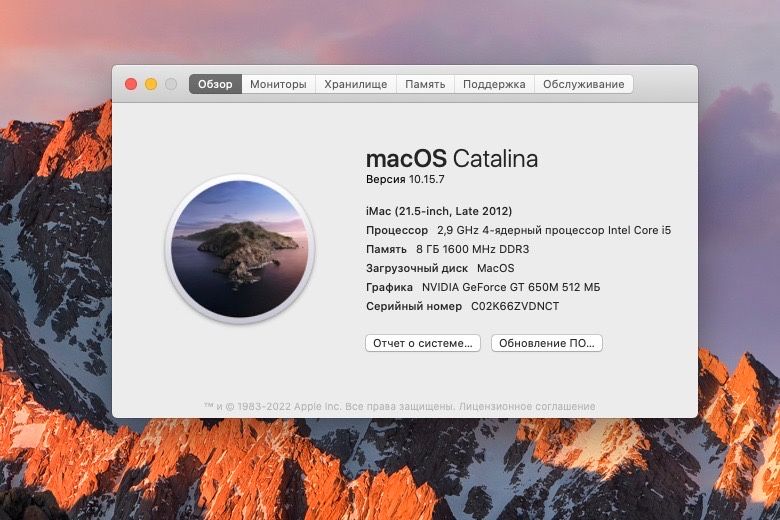Click the graphics value NVIDIA GeForce GT 650M
Image resolution: width=780 pixels, height=520 pixels.
tap(511, 287)
